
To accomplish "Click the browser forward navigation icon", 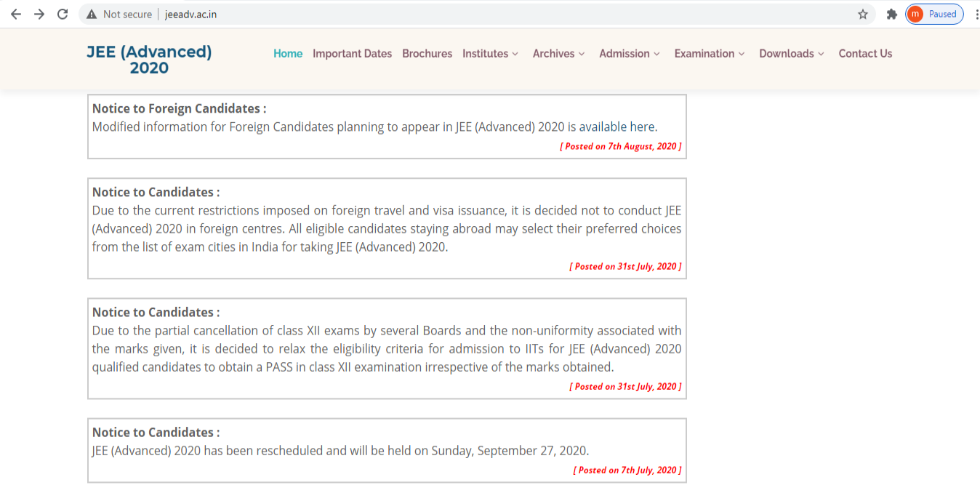I will [x=39, y=13].
